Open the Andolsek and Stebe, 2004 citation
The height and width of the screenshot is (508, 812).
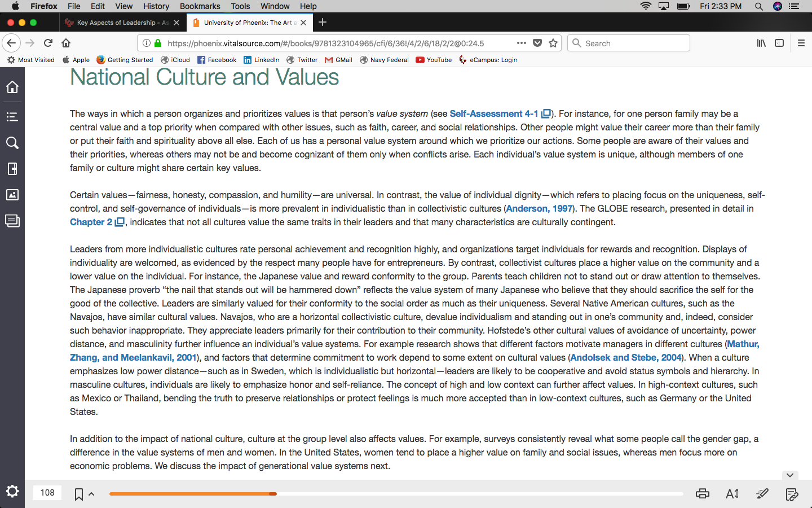pyautogui.click(x=626, y=357)
